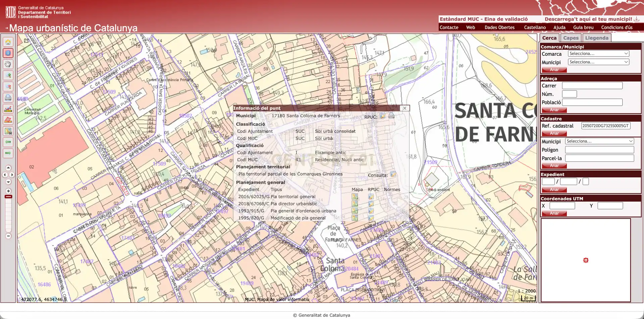Select the point information tool
This screenshot has height=319, width=644.
tap(8, 53)
